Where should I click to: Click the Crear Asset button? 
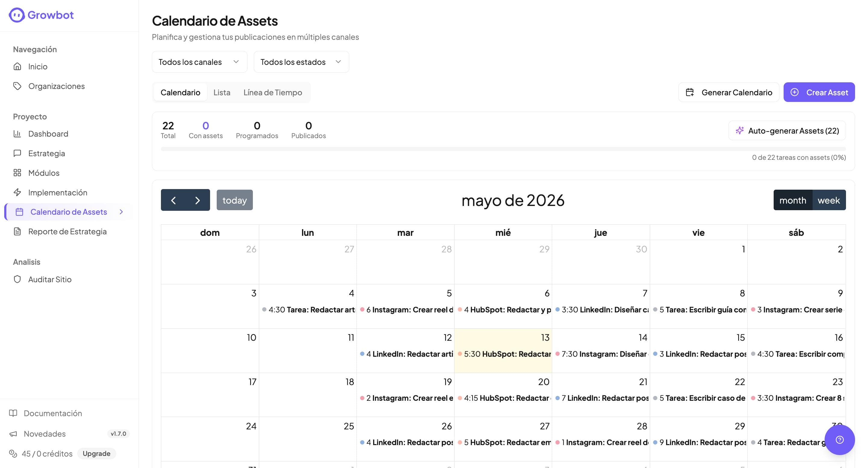coord(819,92)
